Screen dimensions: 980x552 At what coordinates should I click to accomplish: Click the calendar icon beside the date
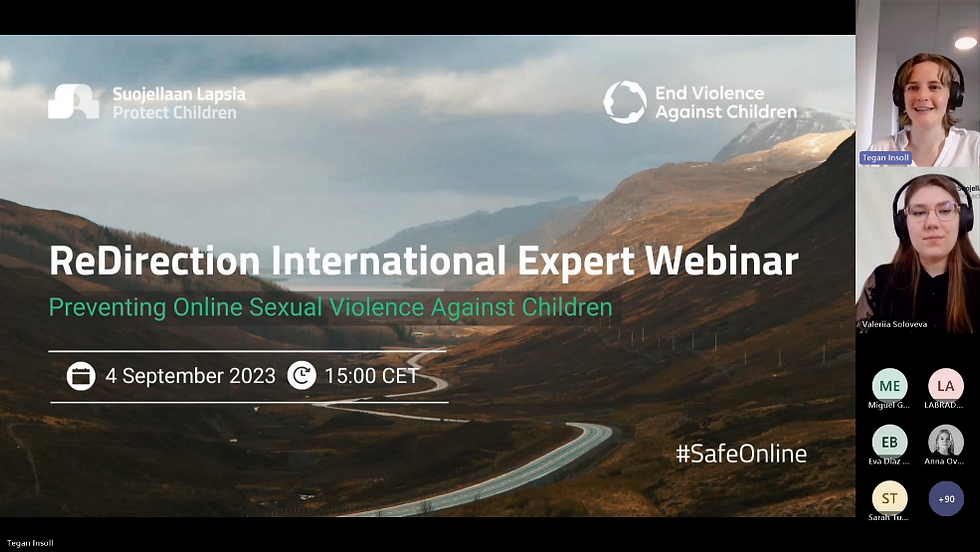[x=81, y=376]
